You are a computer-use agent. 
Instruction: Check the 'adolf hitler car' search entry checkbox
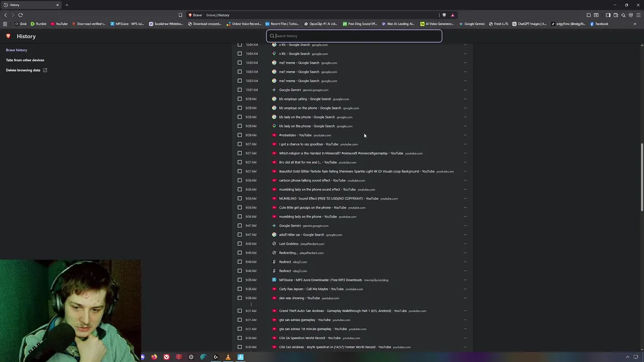pyautogui.click(x=239, y=235)
